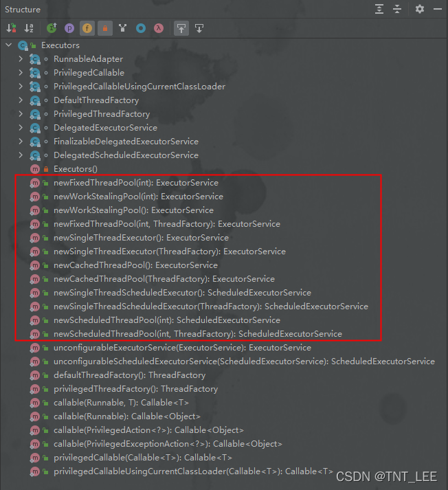The height and width of the screenshot is (490, 448).
Task: Expand the PrivilegedCallable class node
Action: [21, 72]
